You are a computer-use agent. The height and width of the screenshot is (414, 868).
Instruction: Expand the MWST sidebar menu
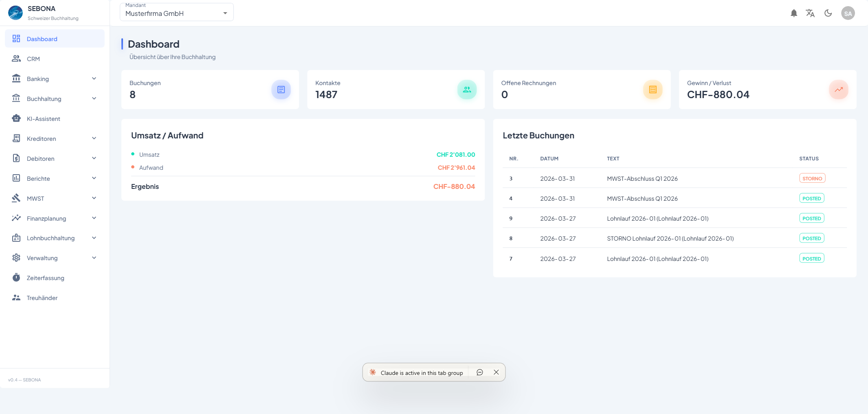pyautogui.click(x=55, y=199)
